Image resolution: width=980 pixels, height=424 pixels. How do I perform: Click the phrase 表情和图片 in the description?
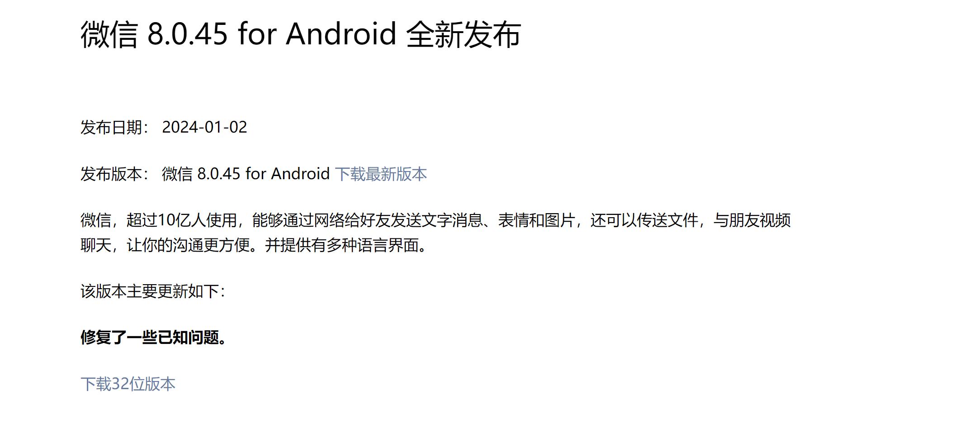536,220
